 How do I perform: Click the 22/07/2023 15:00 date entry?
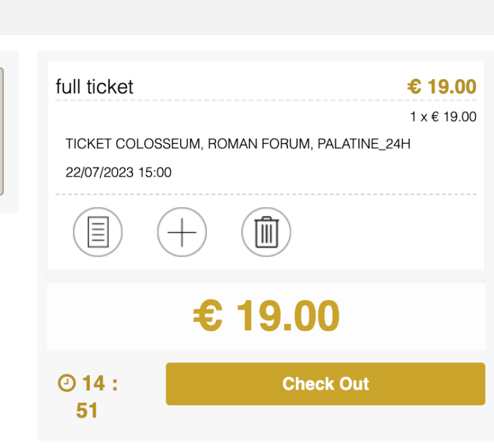[118, 172]
